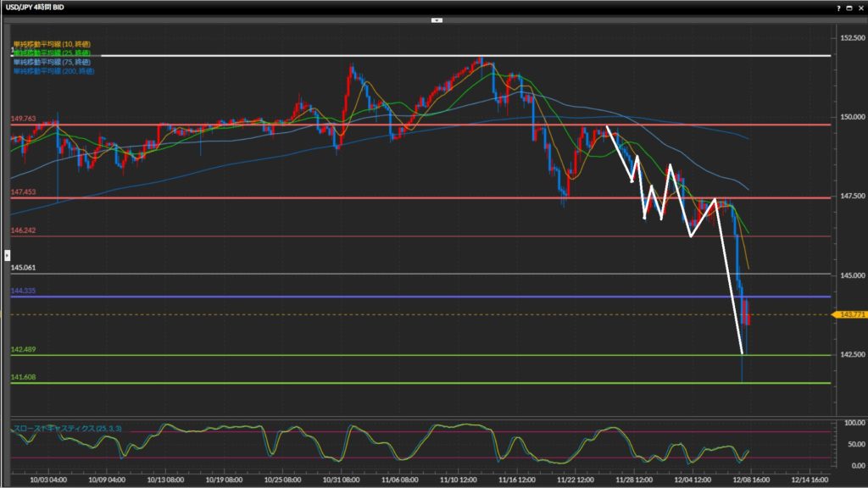Select the 10-period moving average label

(52, 44)
